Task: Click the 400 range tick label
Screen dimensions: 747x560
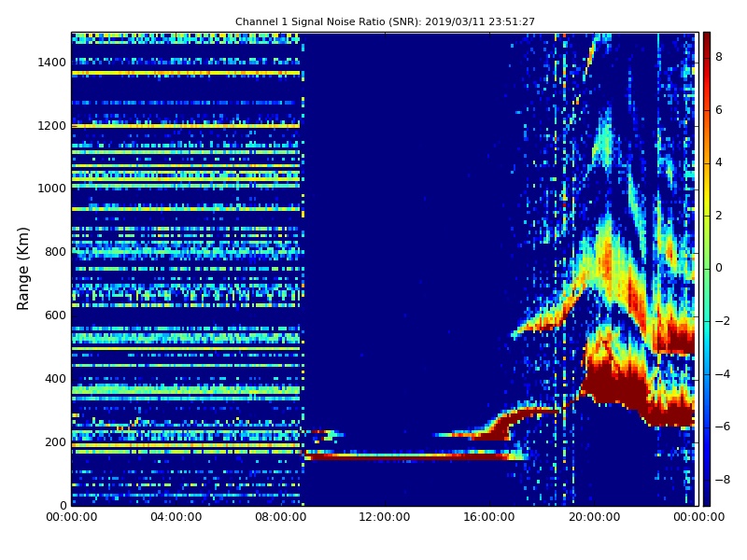Action: point(55,379)
